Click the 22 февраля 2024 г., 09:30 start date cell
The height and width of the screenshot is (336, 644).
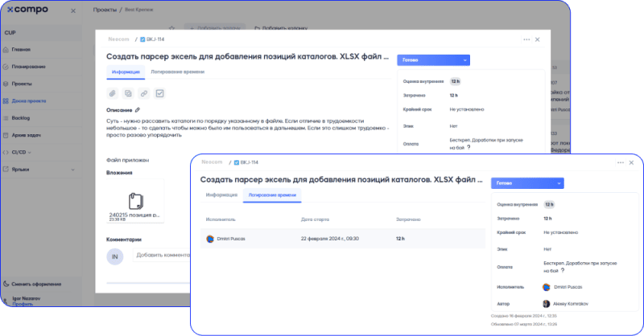tap(330, 239)
